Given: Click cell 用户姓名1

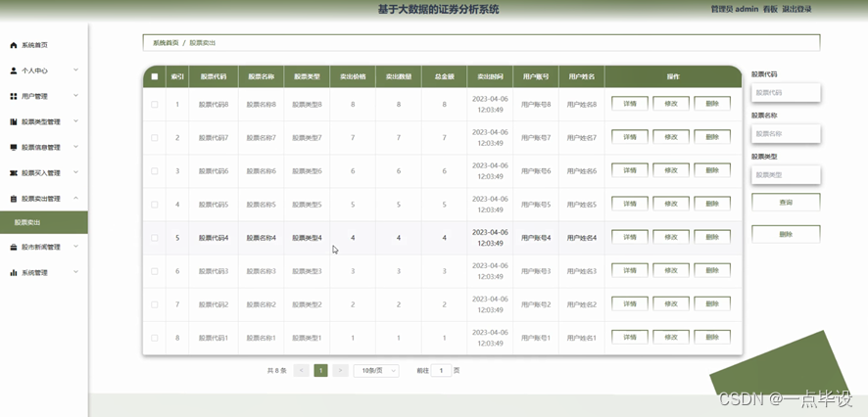Looking at the screenshot, I should click(x=582, y=338).
